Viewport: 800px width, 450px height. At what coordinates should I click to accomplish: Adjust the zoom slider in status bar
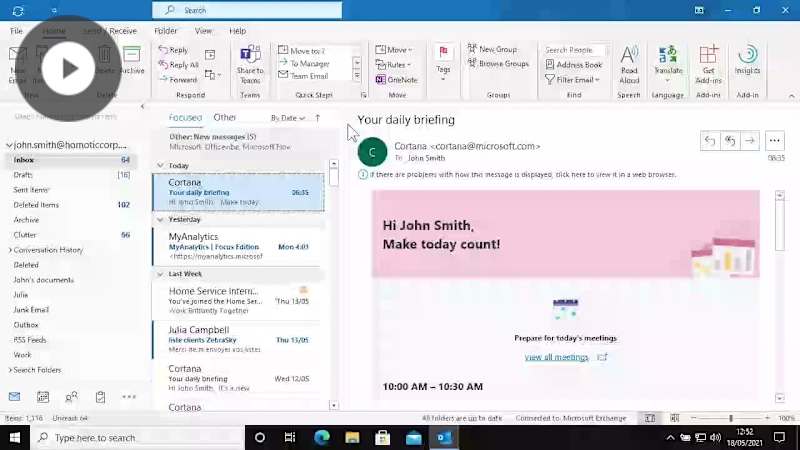pyautogui.click(x=731, y=418)
